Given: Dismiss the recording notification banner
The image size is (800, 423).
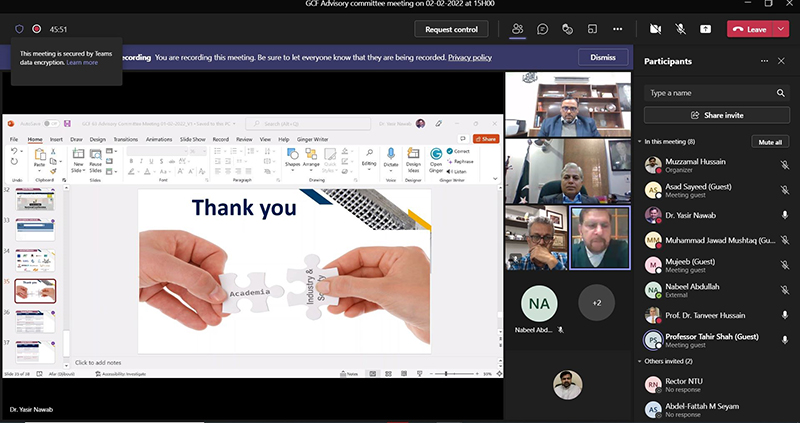Looking at the screenshot, I should 603,57.
